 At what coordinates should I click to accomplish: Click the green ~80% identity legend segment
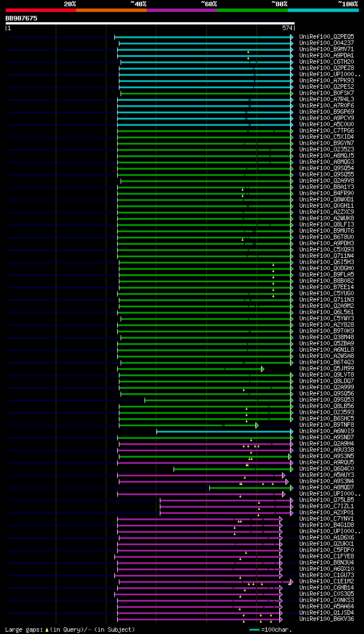point(253,10)
